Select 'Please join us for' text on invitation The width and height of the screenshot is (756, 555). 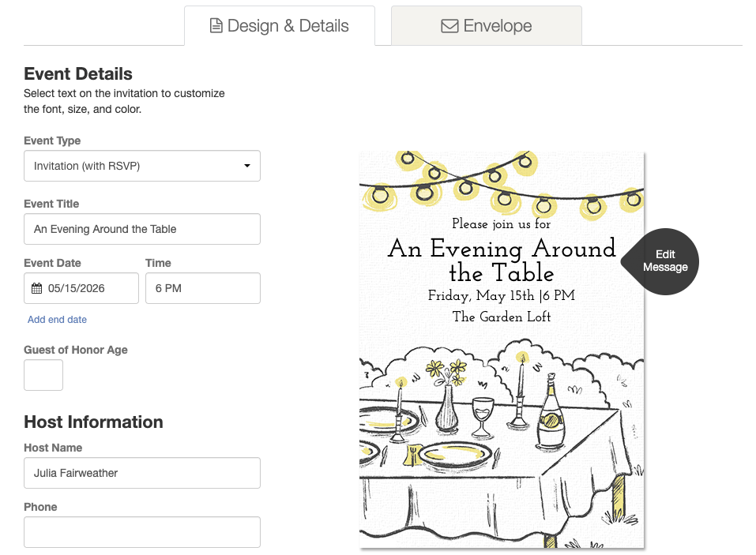pos(501,223)
